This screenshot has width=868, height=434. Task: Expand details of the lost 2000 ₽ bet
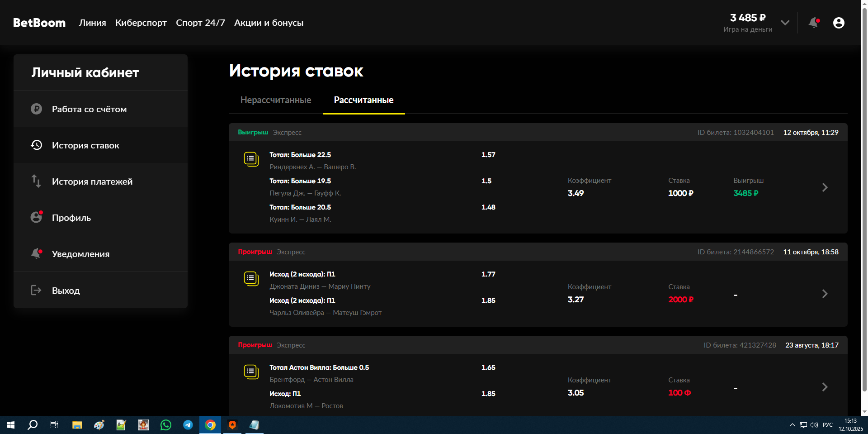coord(825,294)
